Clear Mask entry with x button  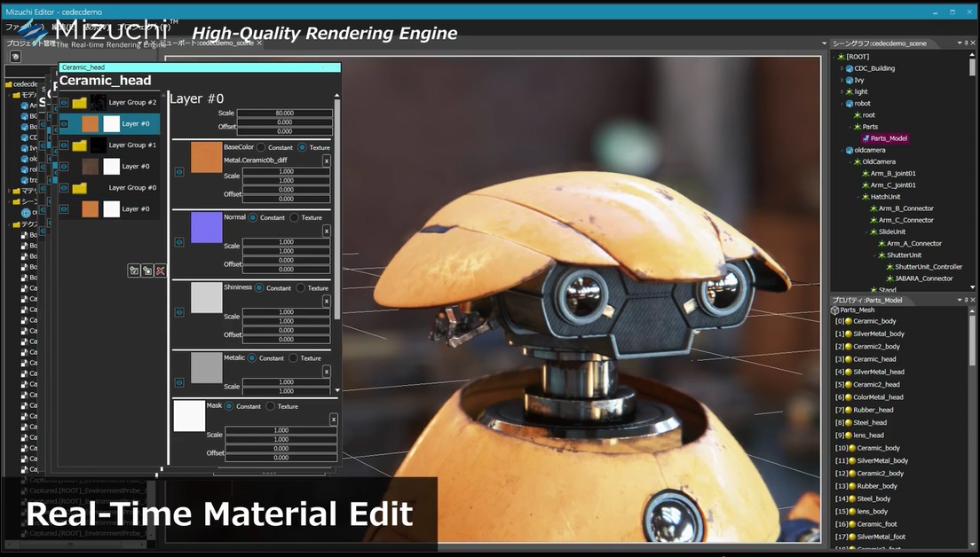pos(334,420)
